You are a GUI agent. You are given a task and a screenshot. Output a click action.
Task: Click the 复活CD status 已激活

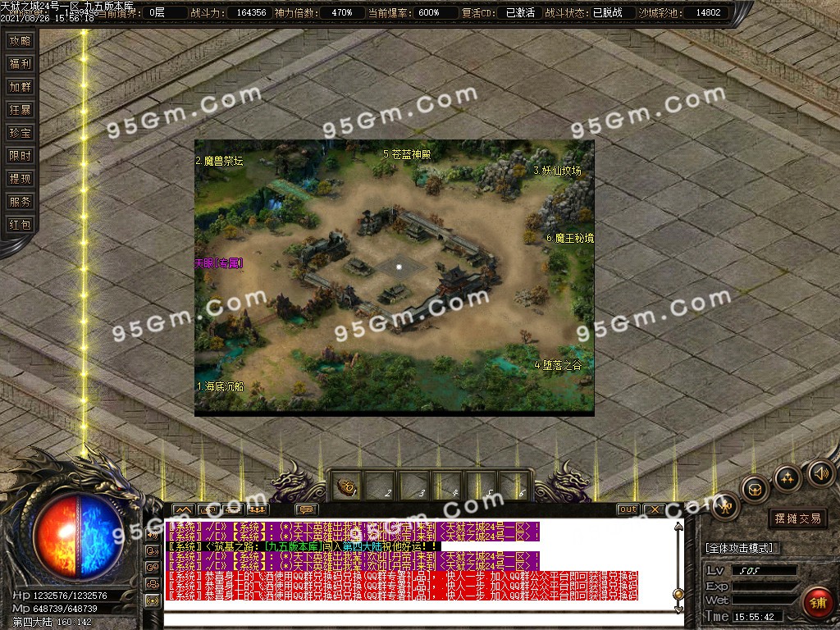[520, 12]
